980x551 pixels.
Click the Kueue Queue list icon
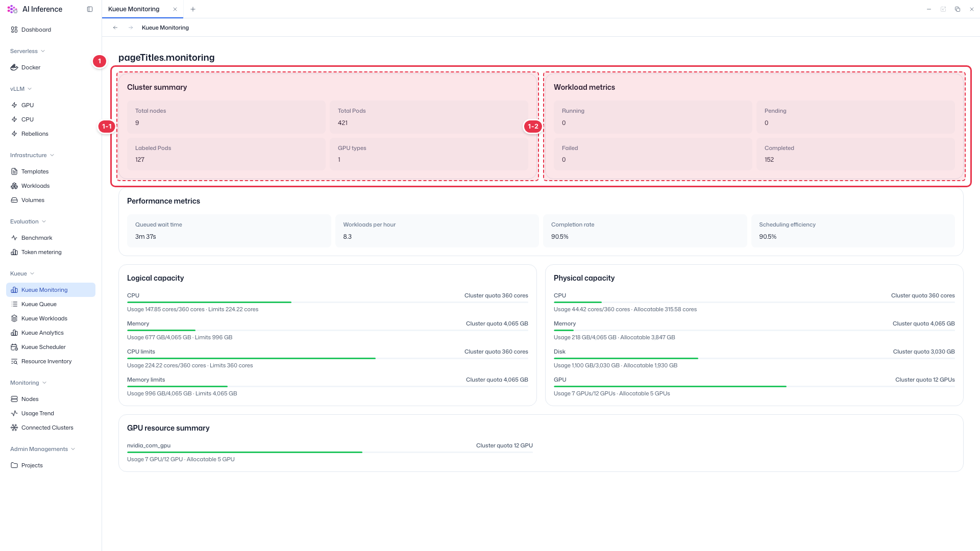click(14, 304)
